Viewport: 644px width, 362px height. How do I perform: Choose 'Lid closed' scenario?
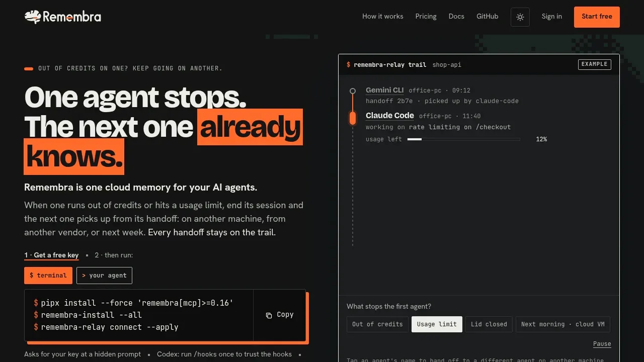click(x=489, y=324)
